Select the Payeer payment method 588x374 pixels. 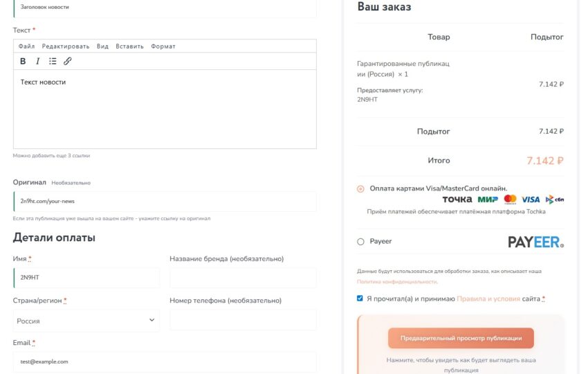tap(360, 242)
